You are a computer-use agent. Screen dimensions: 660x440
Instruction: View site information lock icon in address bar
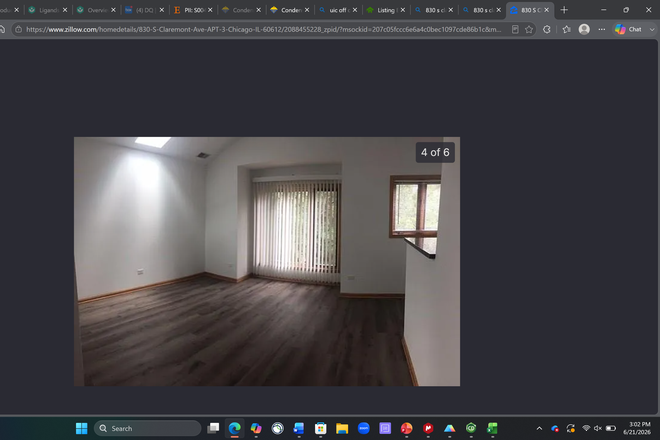point(19,29)
